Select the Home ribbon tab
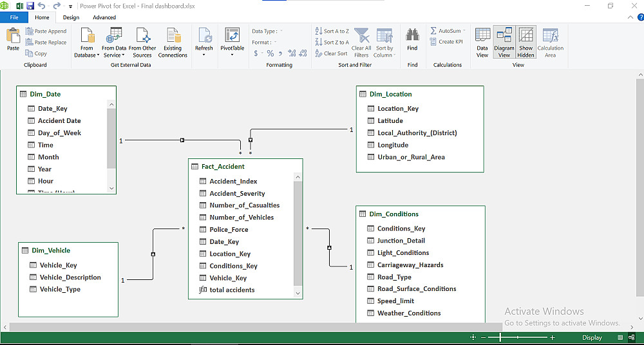The width and height of the screenshot is (644, 345). 42,17
